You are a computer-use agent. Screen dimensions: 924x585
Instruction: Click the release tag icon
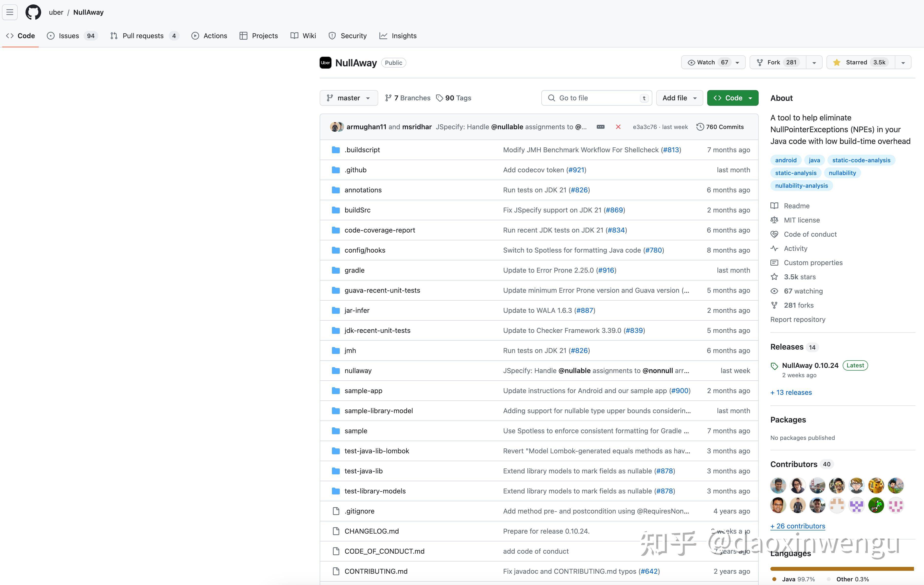pos(774,366)
